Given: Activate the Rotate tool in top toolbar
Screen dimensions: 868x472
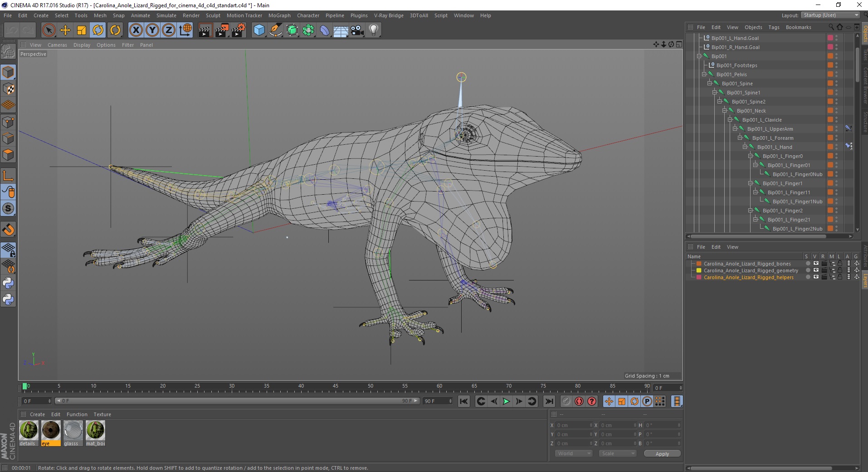Looking at the screenshot, I should pos(98,30).
